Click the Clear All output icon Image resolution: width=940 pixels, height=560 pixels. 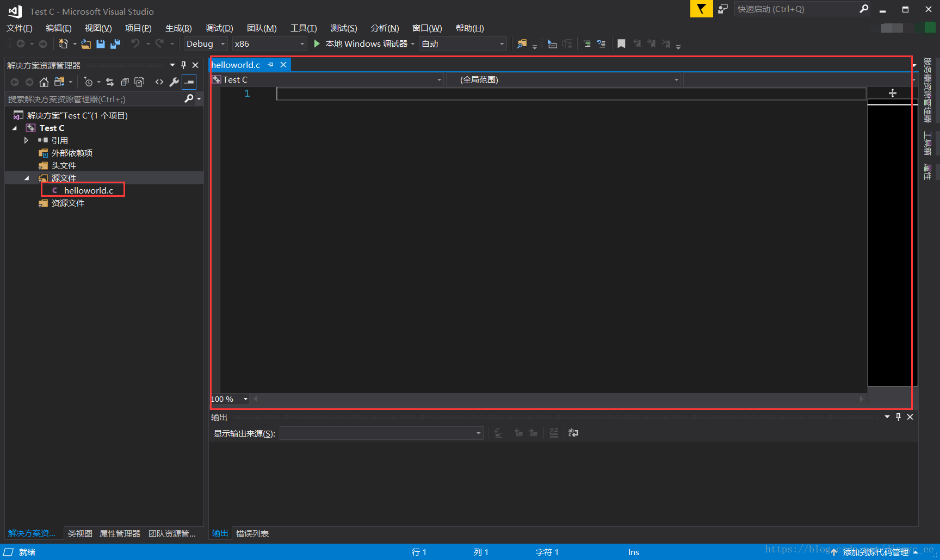554,433
